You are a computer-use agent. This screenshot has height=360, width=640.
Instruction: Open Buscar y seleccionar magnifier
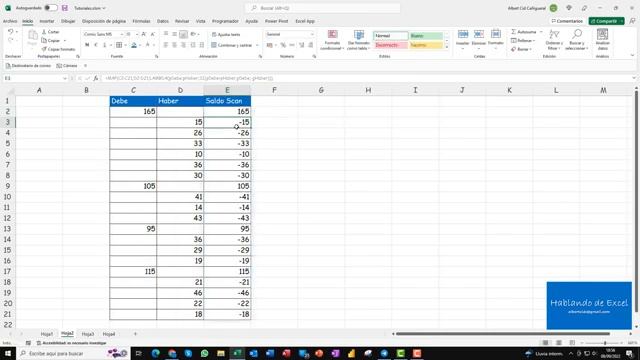pyautogui.click(x=576, y=40)
